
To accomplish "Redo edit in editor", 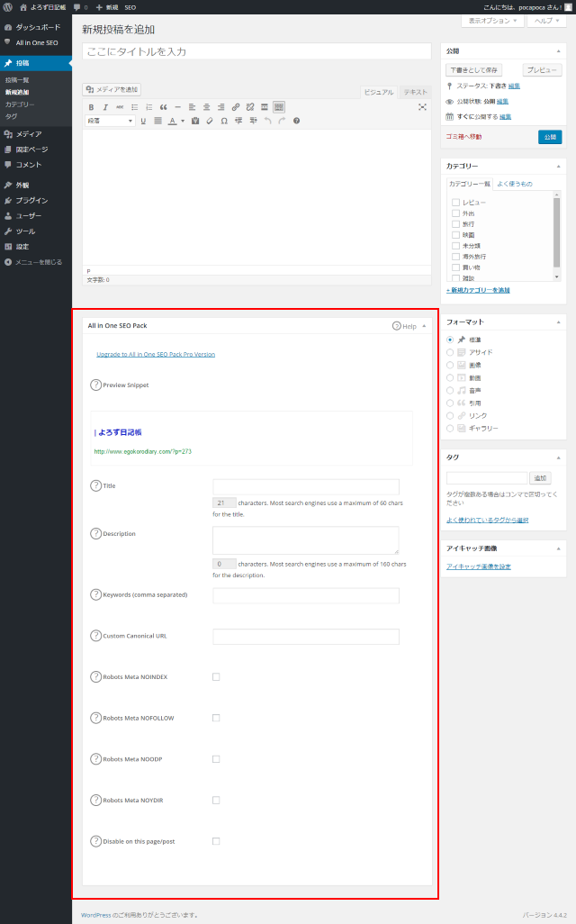I will (x=282, y=121).
